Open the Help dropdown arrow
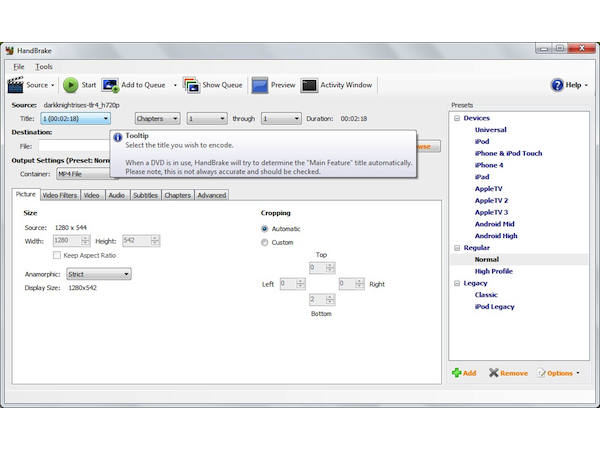Viewport: 600px width, 450px height. coord(586,85)
